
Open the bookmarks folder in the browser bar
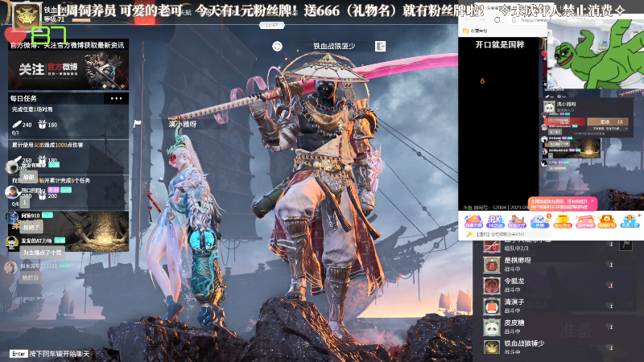[x=475, y=31]
